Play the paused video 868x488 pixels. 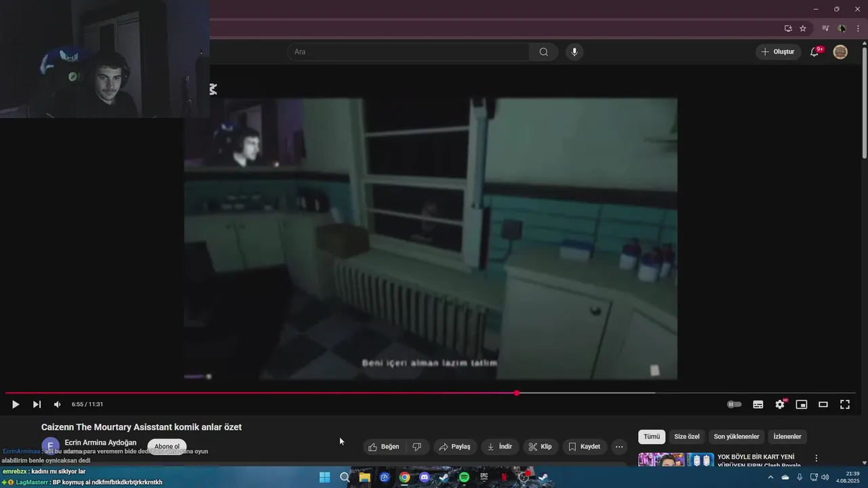point(15,405)
